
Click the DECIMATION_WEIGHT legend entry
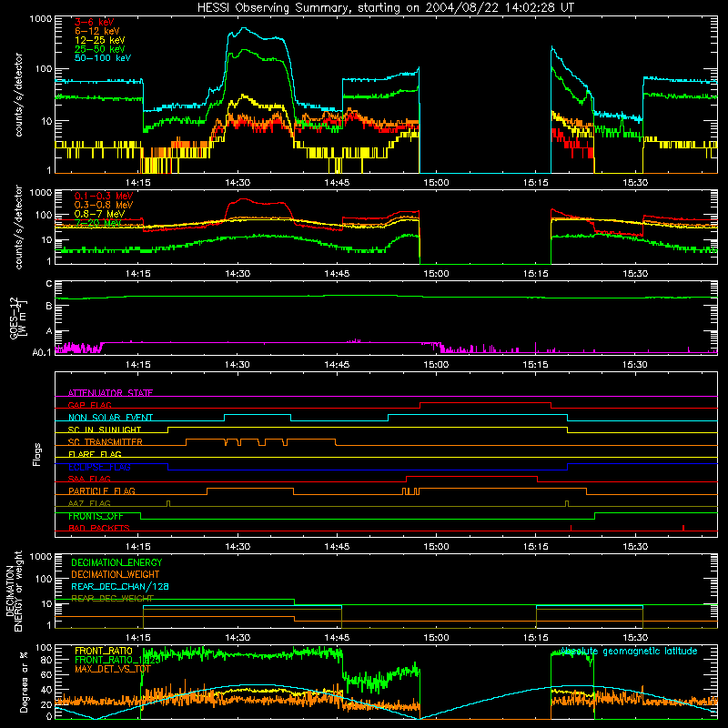116,574
